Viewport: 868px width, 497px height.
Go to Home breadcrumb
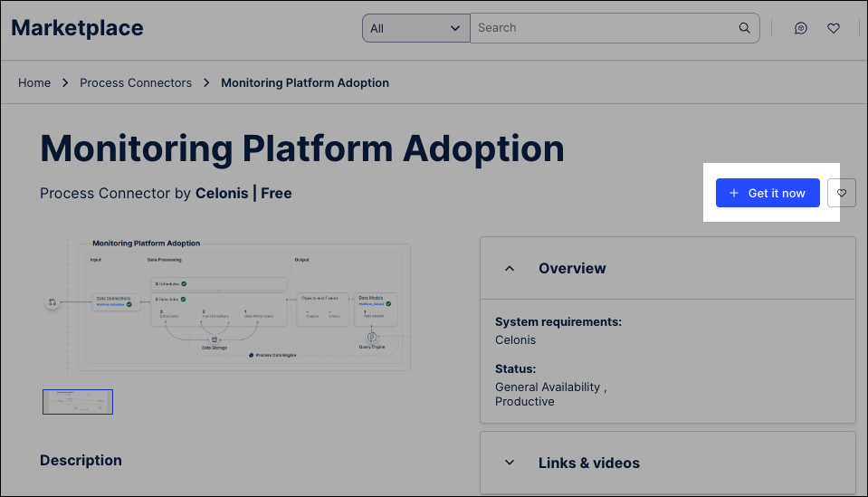tap(34, 82)
